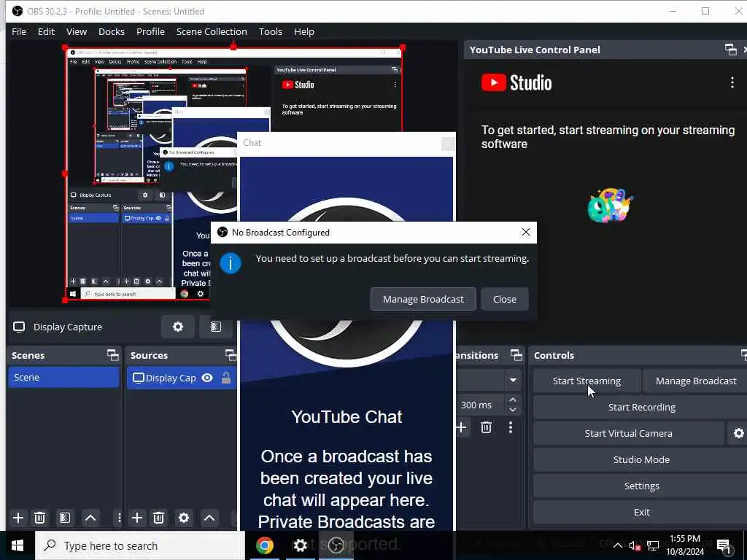Add a transition with plus icon

coord(461,427)
